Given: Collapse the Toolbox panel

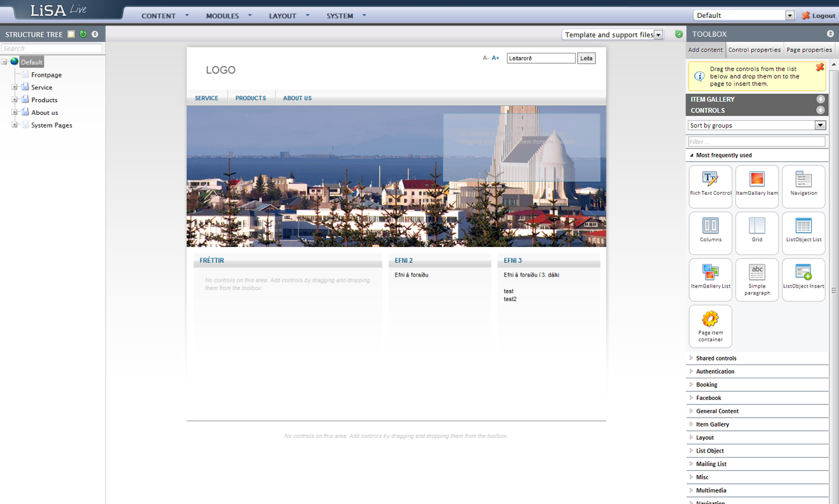Looking at the screenshot, I should click(830, 34).
